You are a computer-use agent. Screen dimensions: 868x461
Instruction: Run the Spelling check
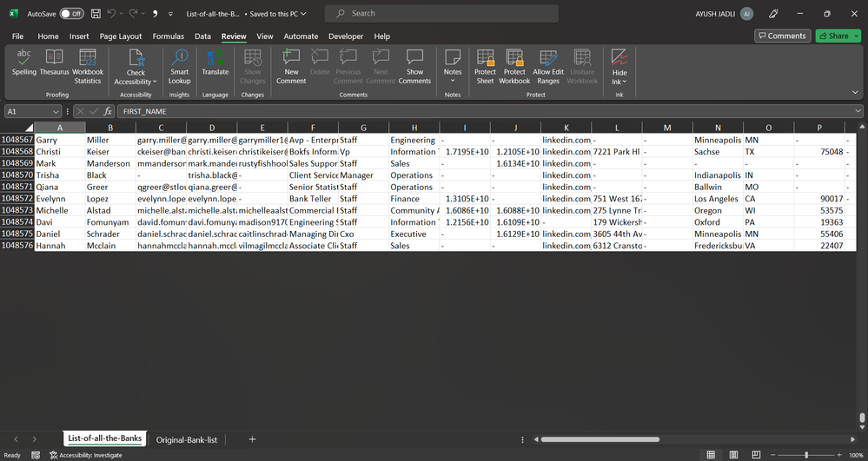(x=23, y=62)
